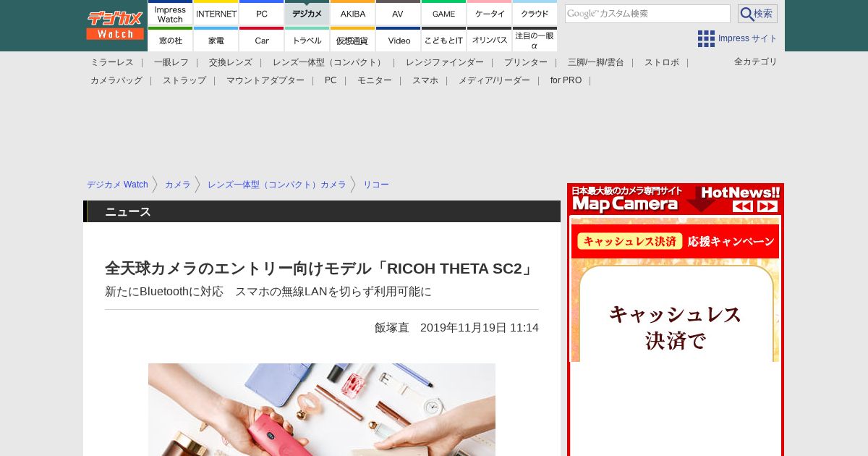Click the カメラ breadcrumb link
868x456 pixels.
[178, 185]
